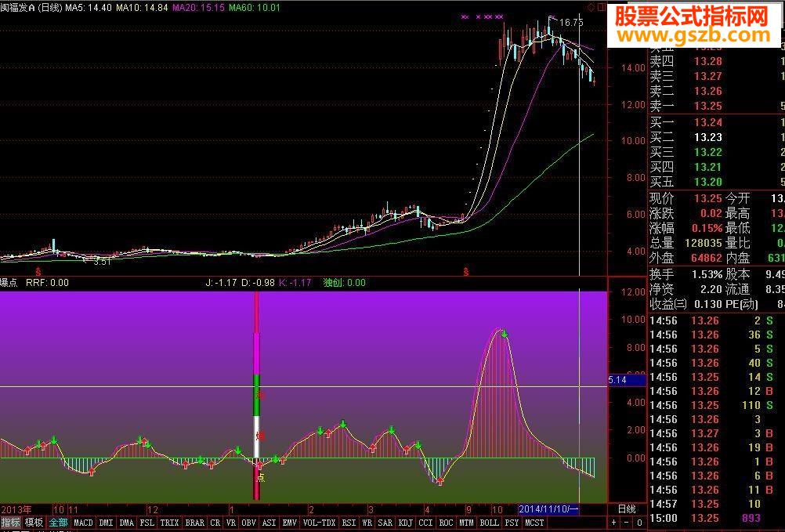Click the 卖二 13.26 ask row

pyautogui.click(x=716, y=91)
